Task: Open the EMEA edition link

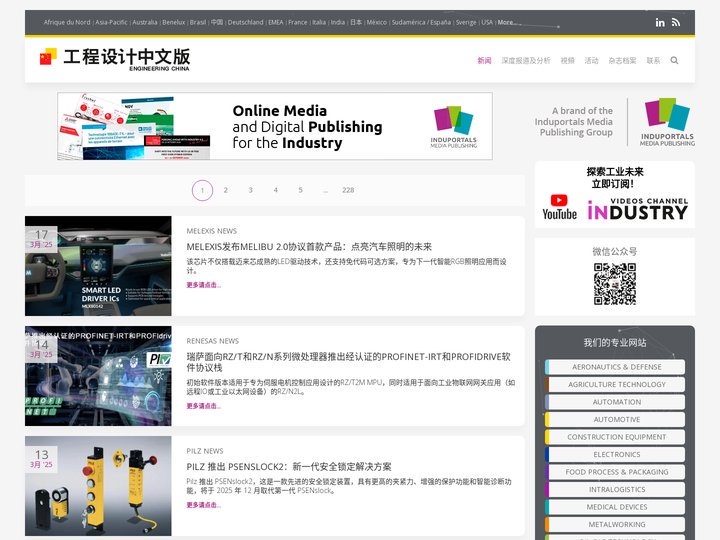Action: point(276,22)
